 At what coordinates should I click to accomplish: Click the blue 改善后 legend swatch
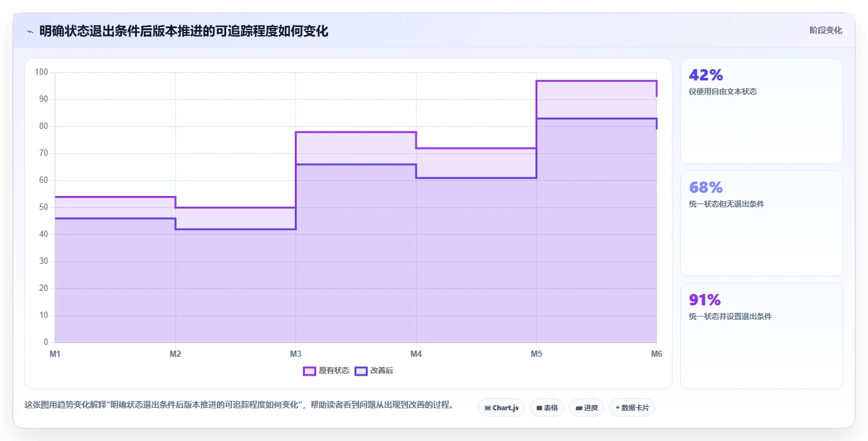point(361,371)
